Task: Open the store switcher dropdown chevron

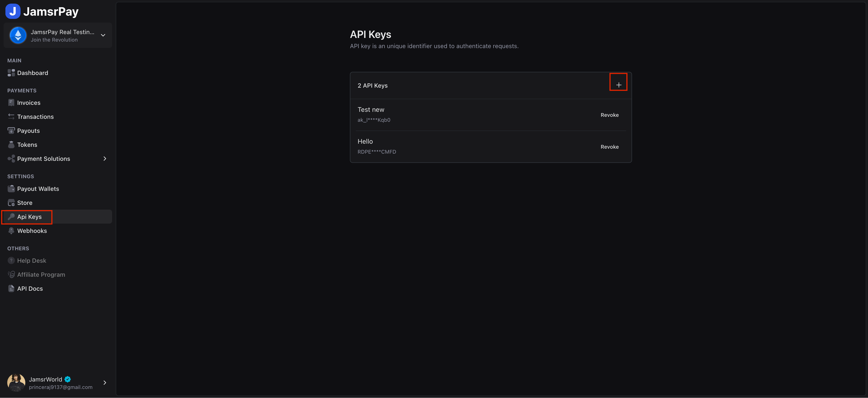Action: point(103,35)
